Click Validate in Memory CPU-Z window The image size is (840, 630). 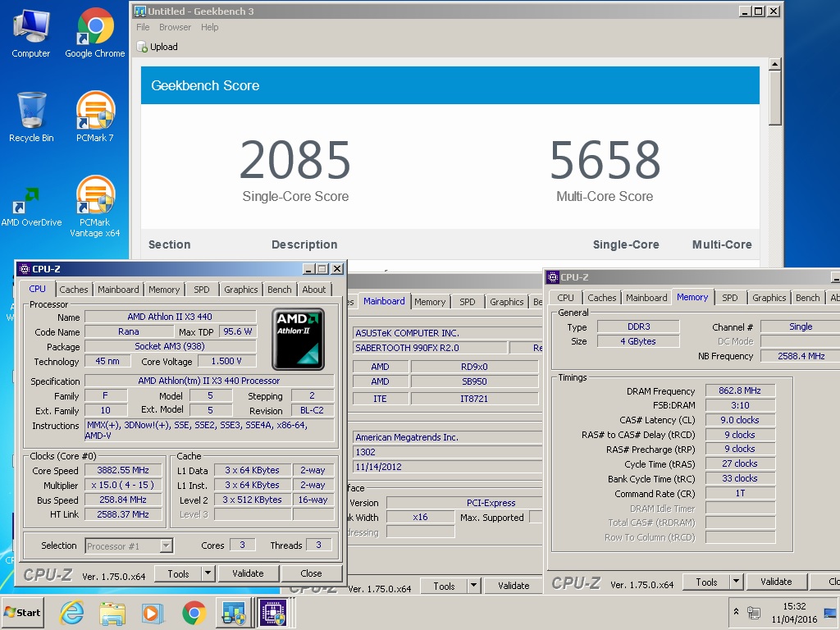coord(776,582)
